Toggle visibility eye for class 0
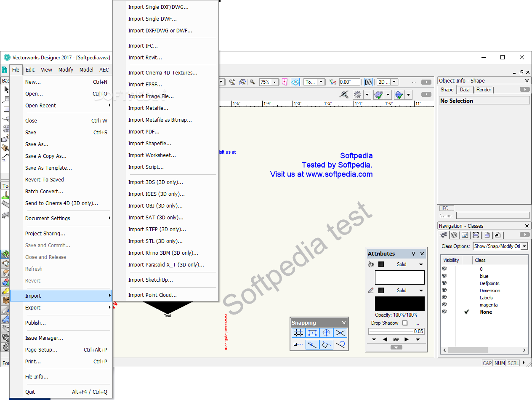This screenshot has height=400, width=532. click(444, 269)
